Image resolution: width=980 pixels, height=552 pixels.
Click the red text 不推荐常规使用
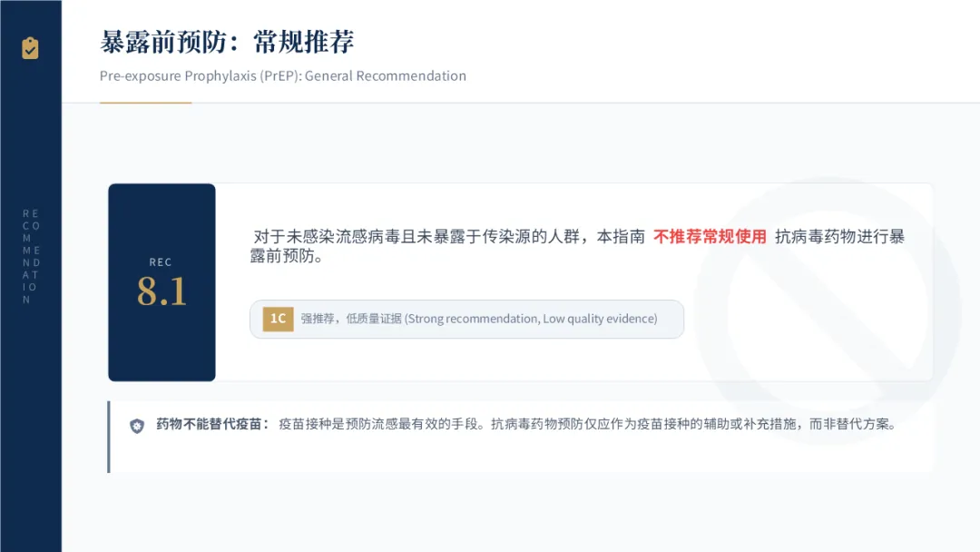click(x=710, y=236)
